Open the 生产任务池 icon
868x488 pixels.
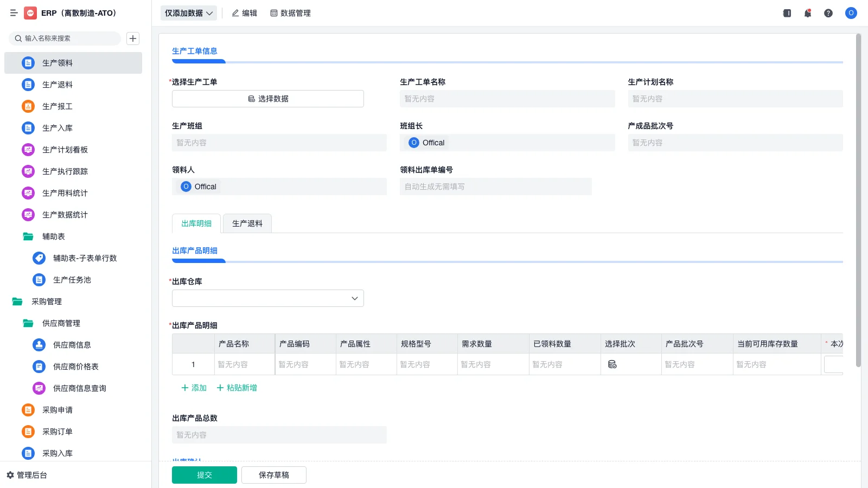coord(39,280)
